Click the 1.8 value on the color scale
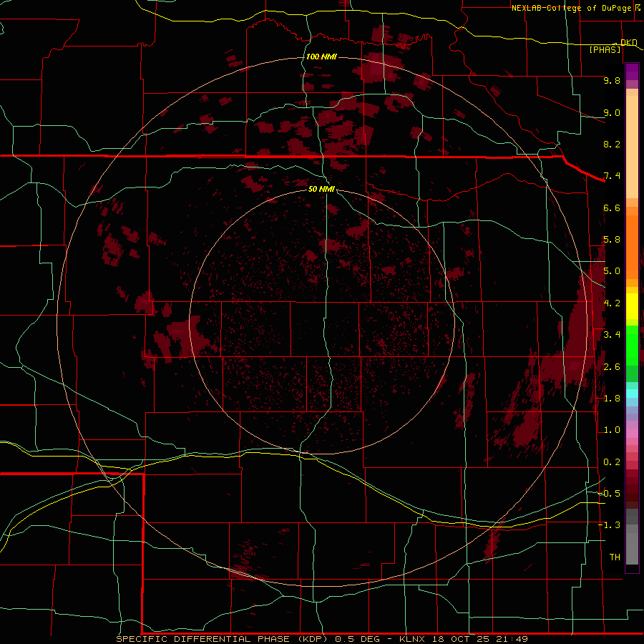Screen dimensions: 644x644 point(612,399)
